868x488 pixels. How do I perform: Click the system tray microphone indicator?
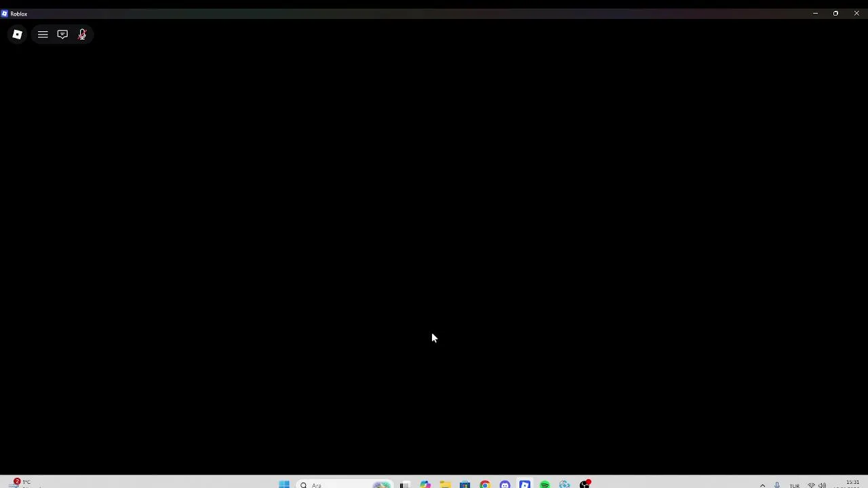pos(777,485)
